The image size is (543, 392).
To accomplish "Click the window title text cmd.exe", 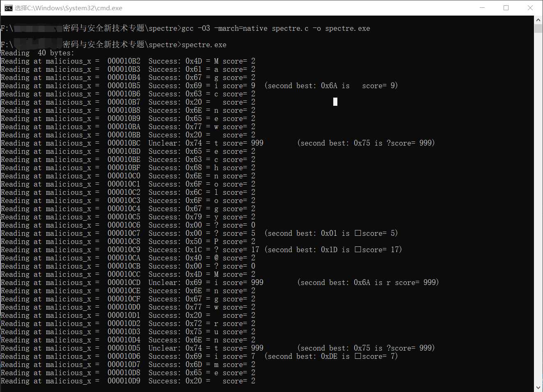I will (x=69, y=8).
